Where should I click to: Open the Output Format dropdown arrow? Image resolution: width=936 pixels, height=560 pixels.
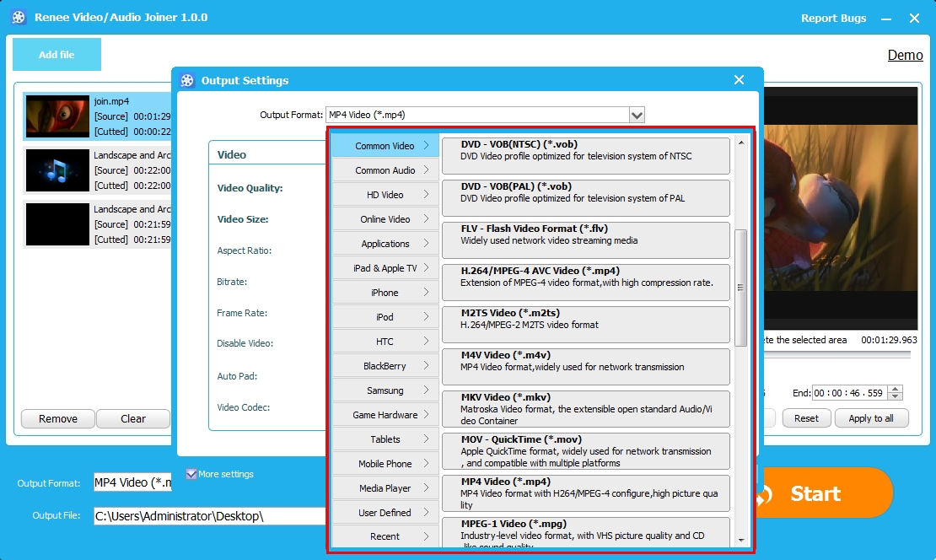[x=637, y=115]
